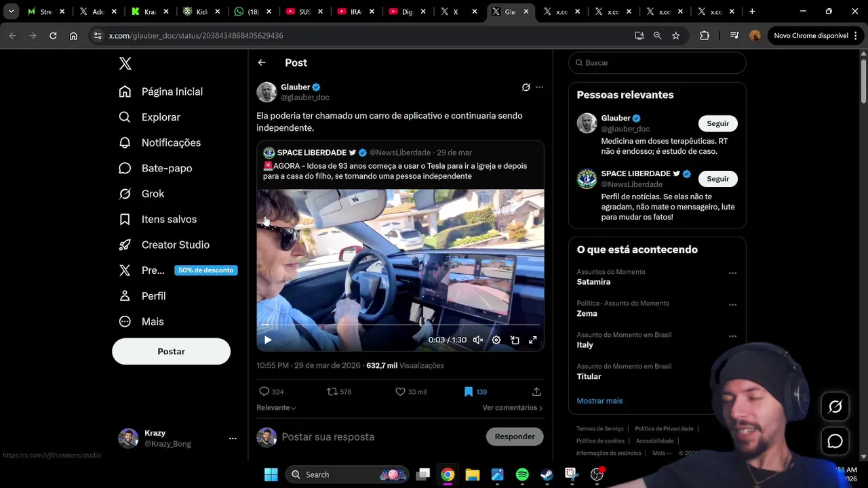Viewport: 868px width, 488px height.
Task: Open Ver comentários link
Action: click(513, 408)
